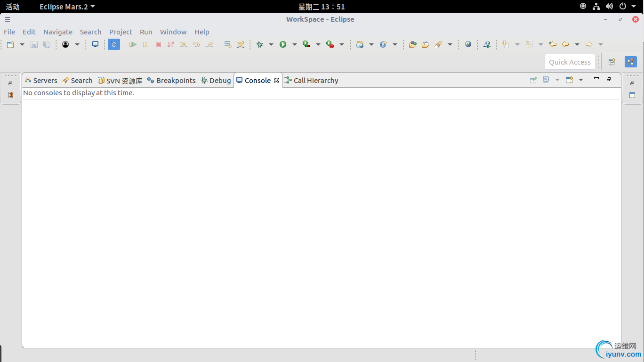Click the Last Edit Location icon
644x362 pixels.
pos(553,44)
